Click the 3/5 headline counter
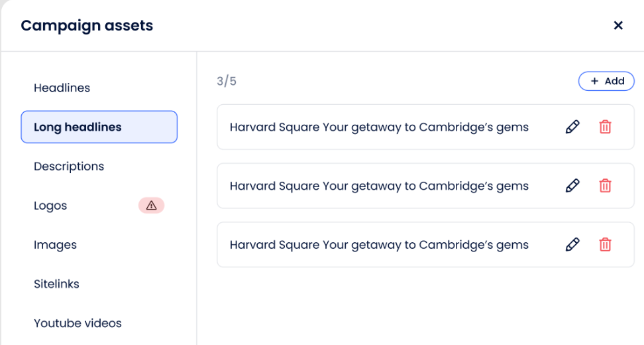This screenshot has width=644, height=345. [227, 82]
